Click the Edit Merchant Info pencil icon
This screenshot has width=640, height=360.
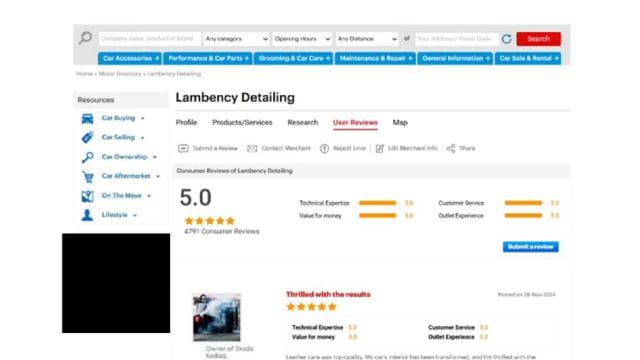coord(380,148)
